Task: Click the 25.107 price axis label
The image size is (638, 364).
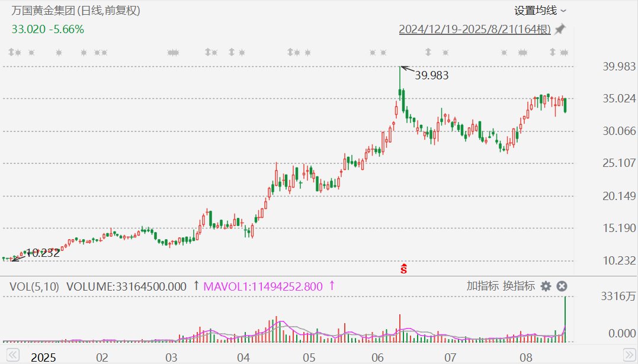Action: tap(619, 163)
